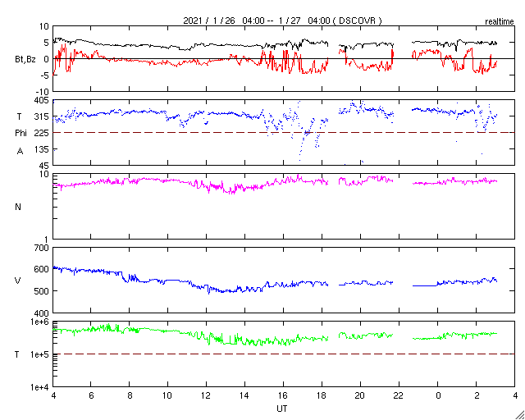Click the "600" velocity axis tick
This screenshot has height=420, width=525.
[x=42, y=269]
